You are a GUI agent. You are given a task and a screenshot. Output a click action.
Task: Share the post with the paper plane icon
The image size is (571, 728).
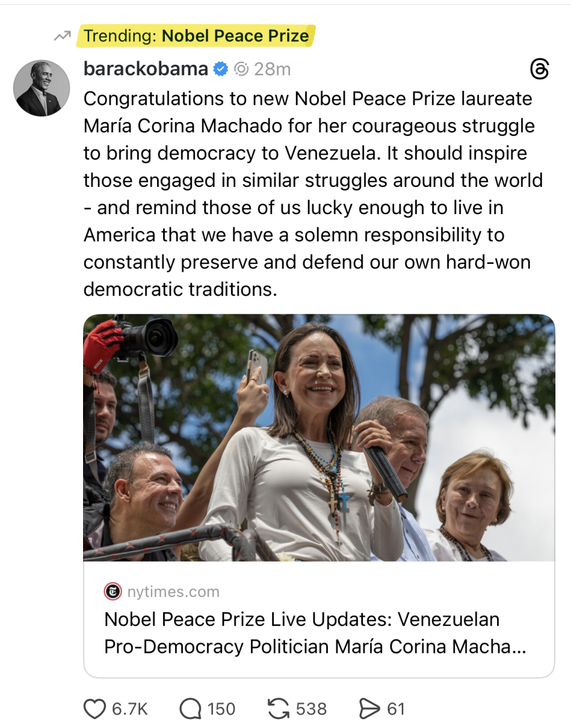(x=369, y=709)
